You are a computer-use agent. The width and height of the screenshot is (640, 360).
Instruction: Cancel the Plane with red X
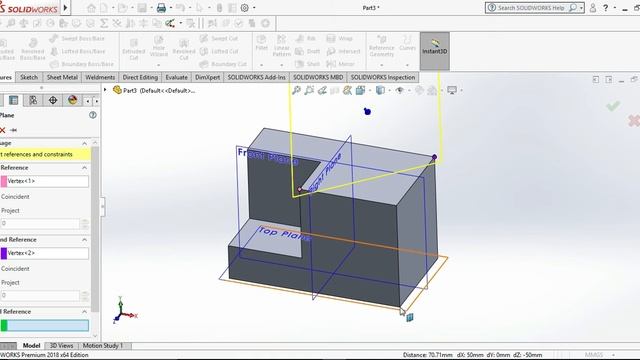click(2, 130)
